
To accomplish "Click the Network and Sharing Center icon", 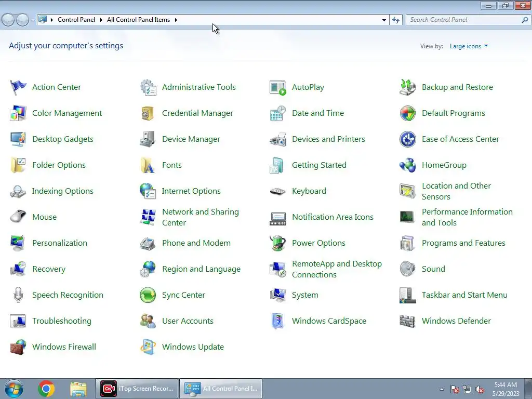I will pyautogui.click(x=148, y=217).
